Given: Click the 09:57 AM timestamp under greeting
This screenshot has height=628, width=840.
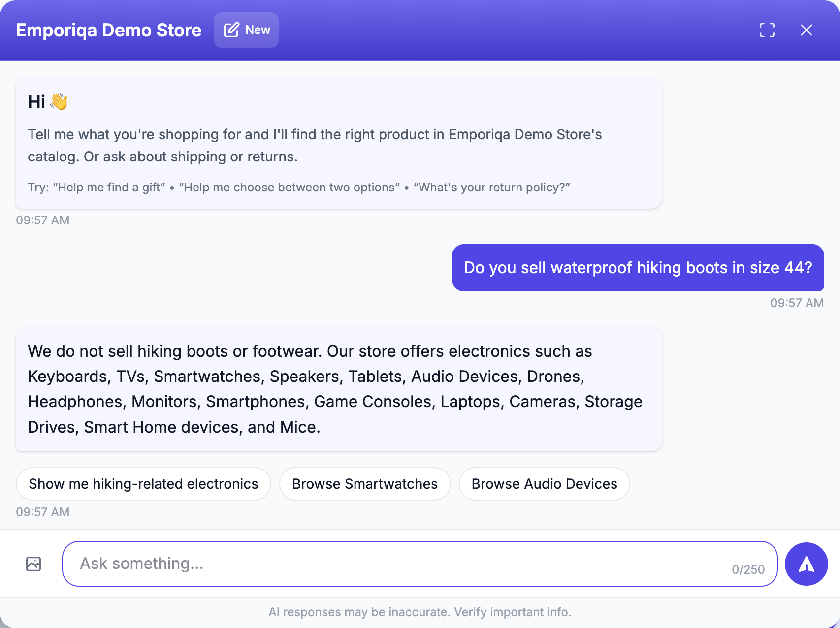Looking at the screenshot, I should 43,220.
